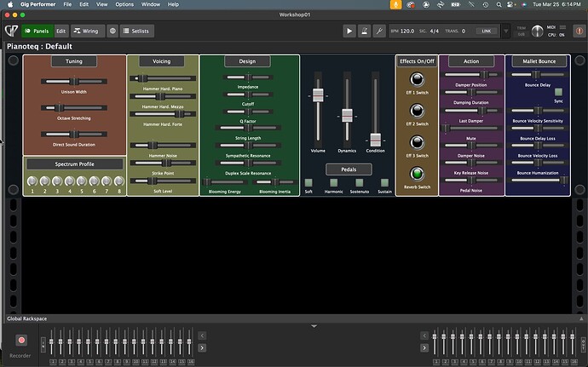588x367 pixels.
Task: Toggle the Eff 3 Switch
Action: [417, 142]
